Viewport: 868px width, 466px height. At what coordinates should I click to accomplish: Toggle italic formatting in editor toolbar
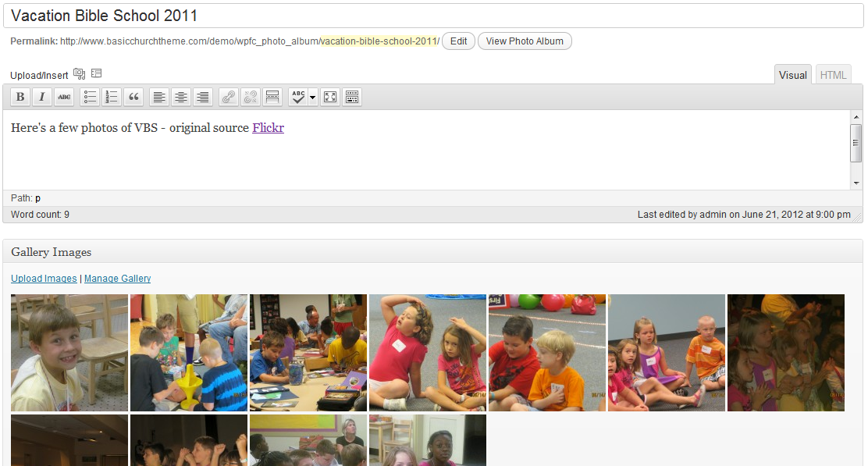[41, 97]
